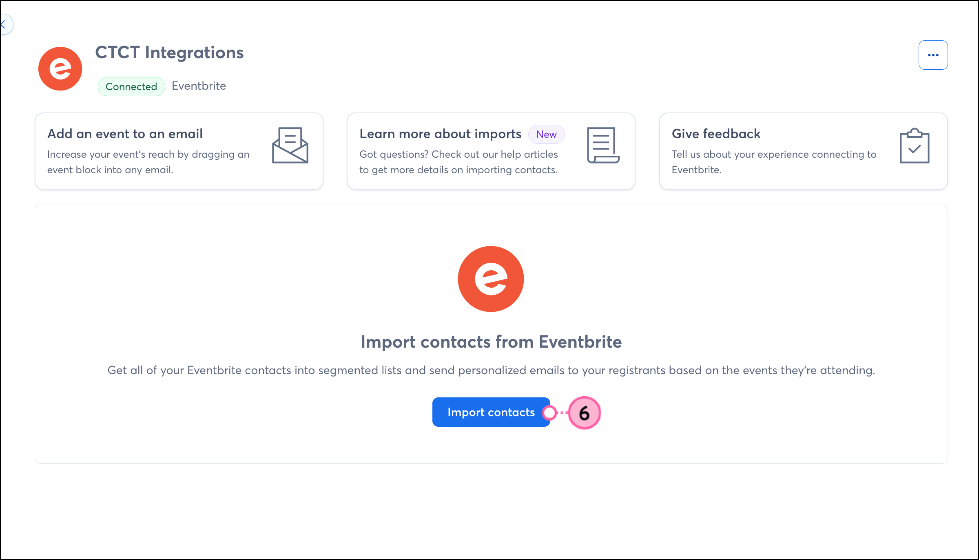Click the Eventbrite label next to Connected
The width and height of the screenshot is (979, 560).
[199, 86]
